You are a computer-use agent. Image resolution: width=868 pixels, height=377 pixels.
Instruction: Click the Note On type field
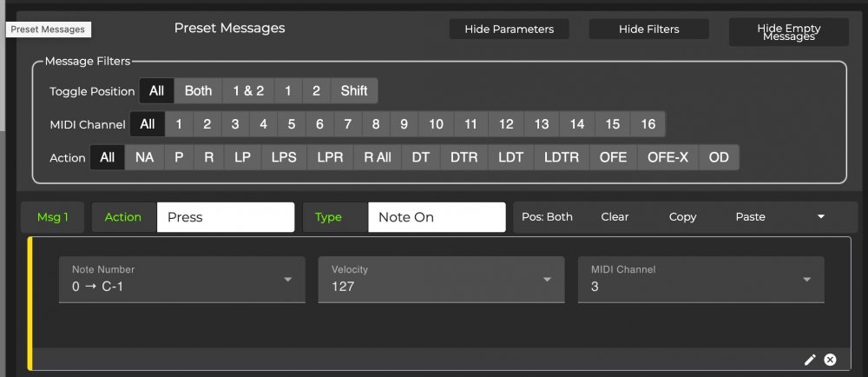click(x=436, y=217)
